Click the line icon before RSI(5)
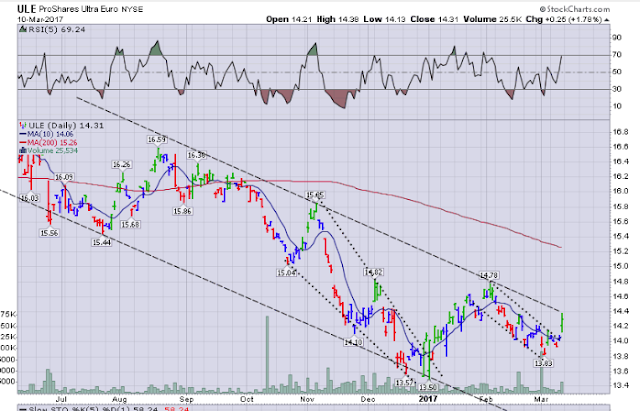 (22, 29)
